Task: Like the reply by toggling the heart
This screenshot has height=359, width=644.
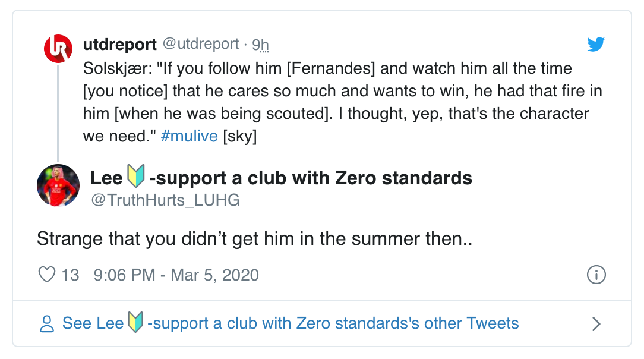Action: 48,275
